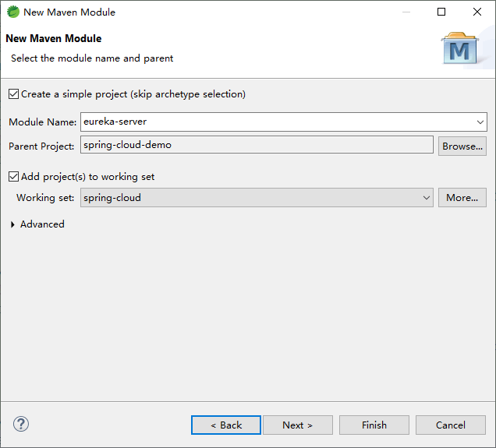Image resolution: width=496 pixels, height=448 pixels.
Task: Click the Maven module banner icon
Action: click(x=460, y=50)
